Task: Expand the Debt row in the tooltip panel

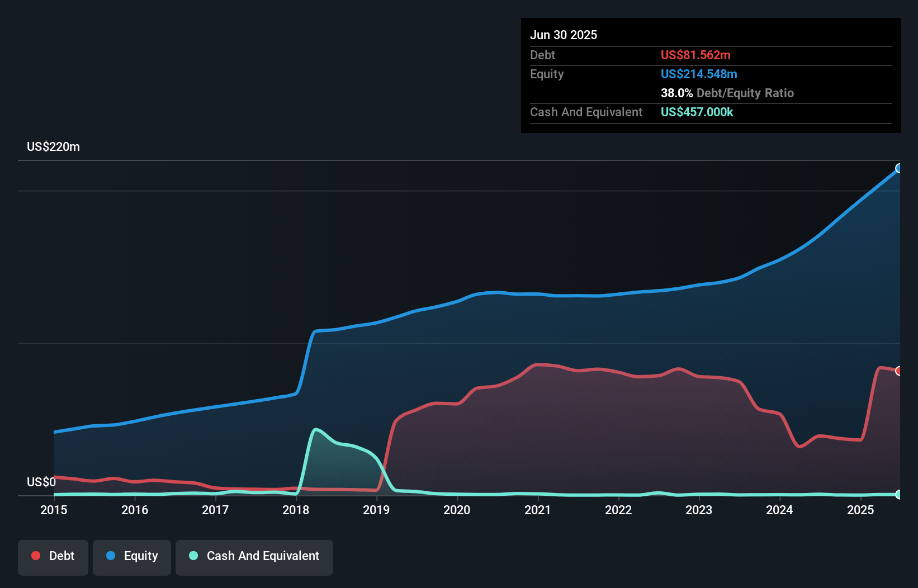Action: [543, 55]
